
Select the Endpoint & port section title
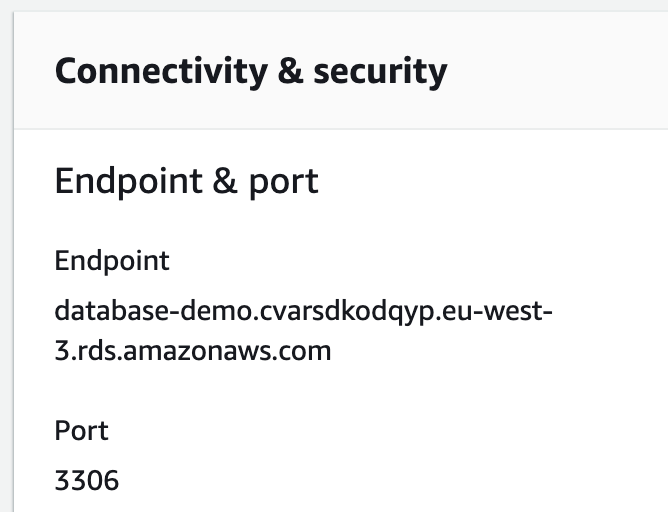point(186,181)
